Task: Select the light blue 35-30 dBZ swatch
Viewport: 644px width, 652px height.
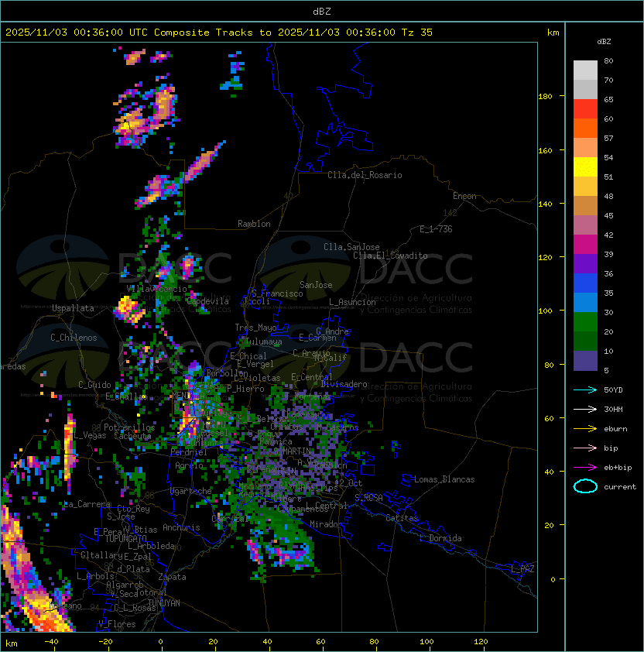Action: point(585,302)
